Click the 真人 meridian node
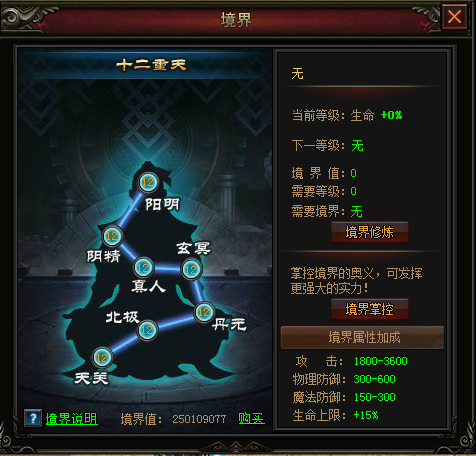Viewport: 476px width, 456px height. coord(143,267)
